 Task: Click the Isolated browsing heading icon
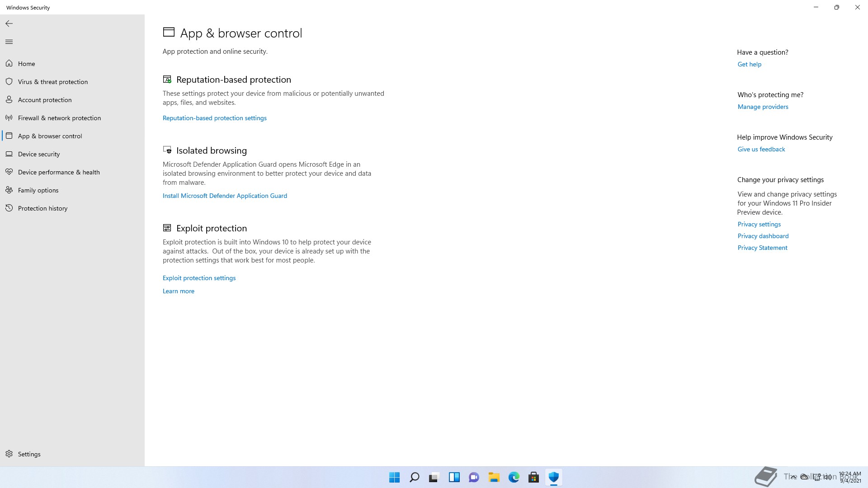(167, 150)
